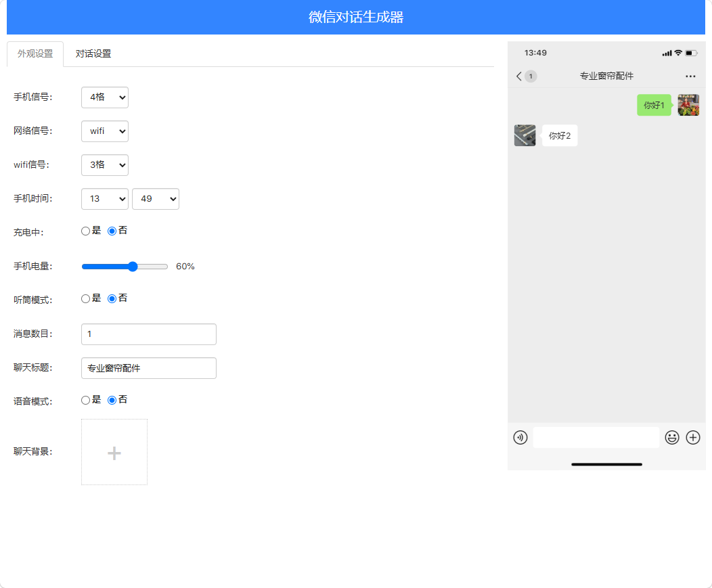Click the battery icon in phone status bar

[691, 53]
